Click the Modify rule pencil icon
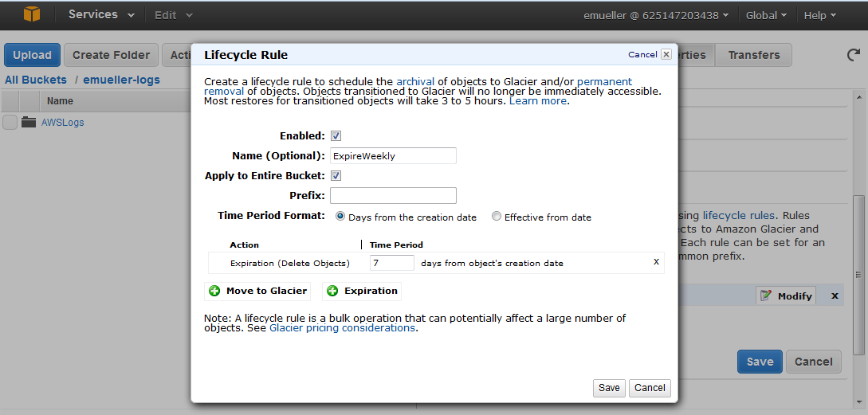 click(766, 296)
